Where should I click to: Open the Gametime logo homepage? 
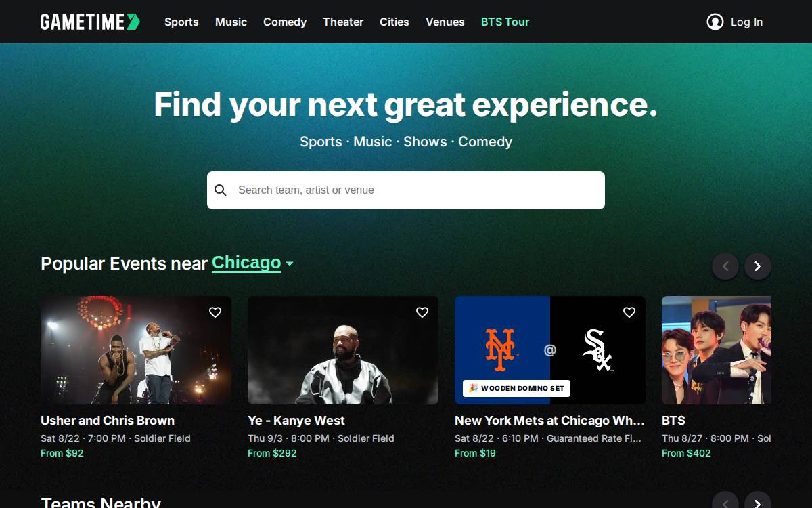click(90, 22)
